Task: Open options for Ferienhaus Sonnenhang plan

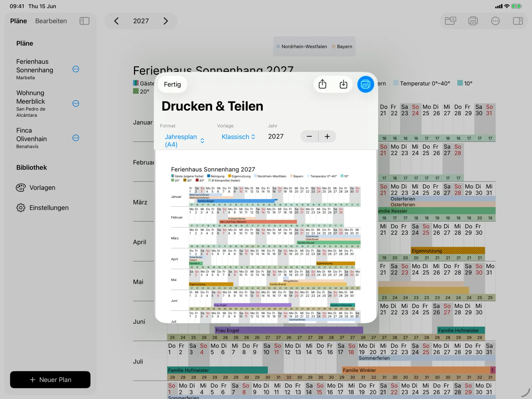Action: (x=76, y=69)
